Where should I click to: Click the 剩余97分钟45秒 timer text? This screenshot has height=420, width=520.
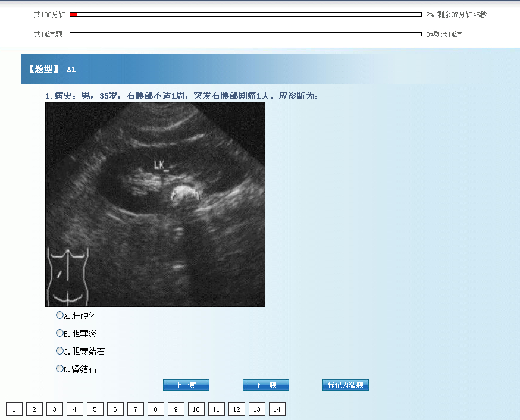click(x=462, y=15)
